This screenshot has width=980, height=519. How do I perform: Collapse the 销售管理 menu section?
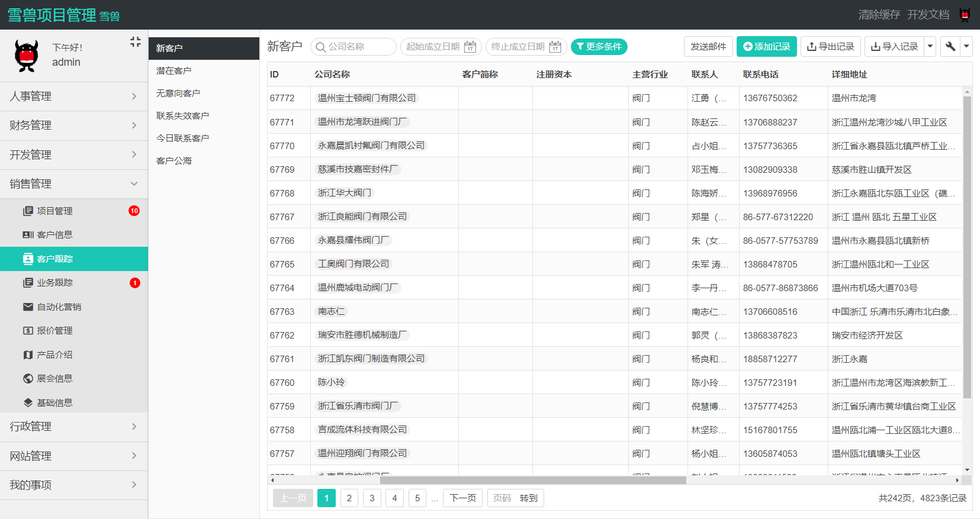pos(74,184)
